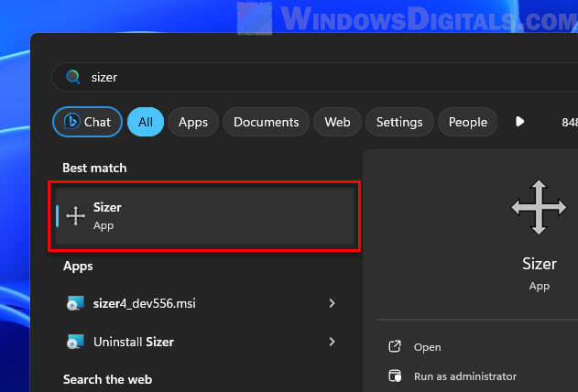Click the Sizer title in preview pane
This screenshot has height=392, width=578.
tap(540, 264)
